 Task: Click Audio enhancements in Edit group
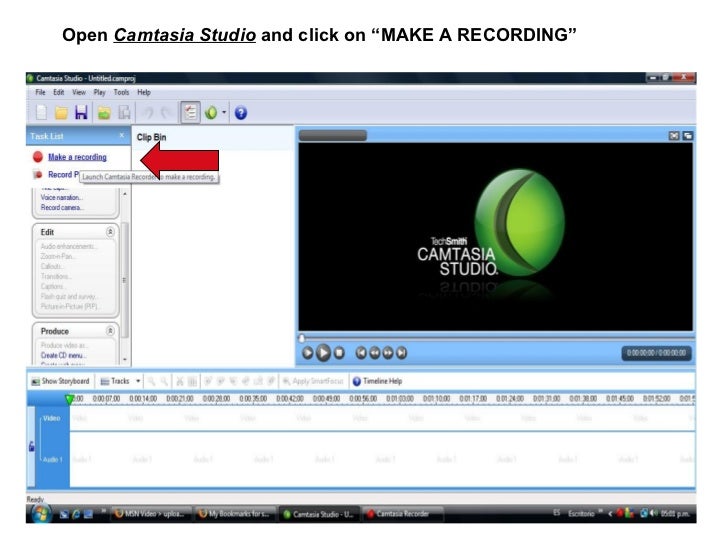point(68,246)
